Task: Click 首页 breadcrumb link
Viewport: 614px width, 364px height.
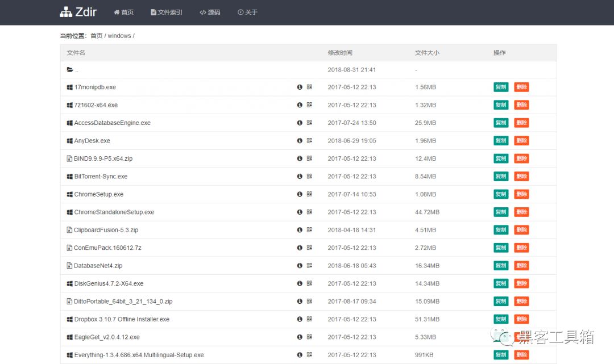Action: (97, 36)
